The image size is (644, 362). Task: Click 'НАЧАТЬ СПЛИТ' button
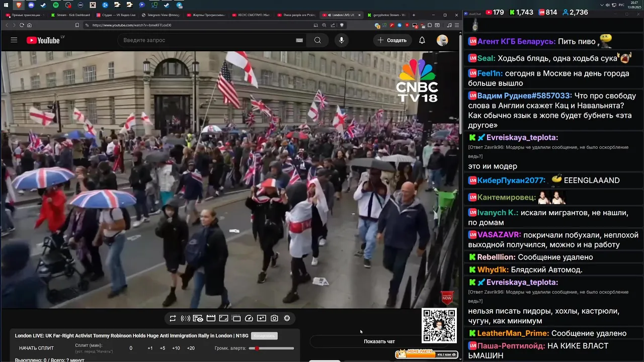[x=36, y=348]
